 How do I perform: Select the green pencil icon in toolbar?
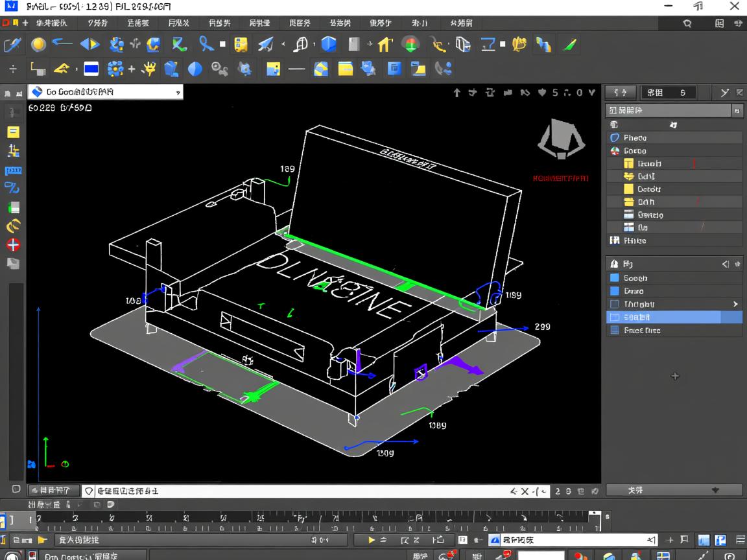[x=570, y=44]
